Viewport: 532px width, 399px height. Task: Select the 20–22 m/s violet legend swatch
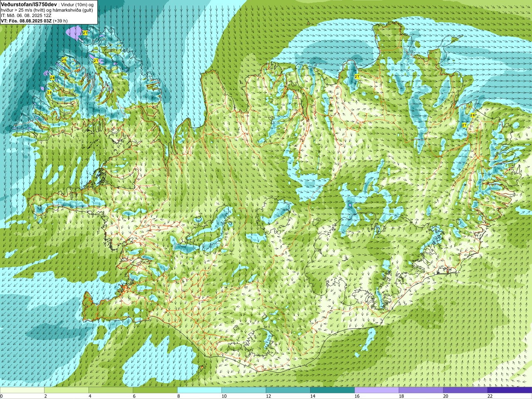click(465, 390)
